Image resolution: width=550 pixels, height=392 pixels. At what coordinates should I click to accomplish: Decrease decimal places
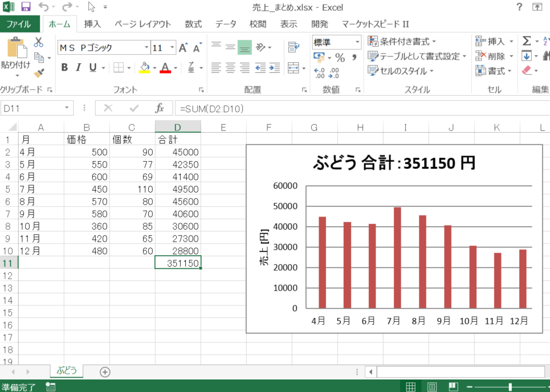(x=333, y=72)
